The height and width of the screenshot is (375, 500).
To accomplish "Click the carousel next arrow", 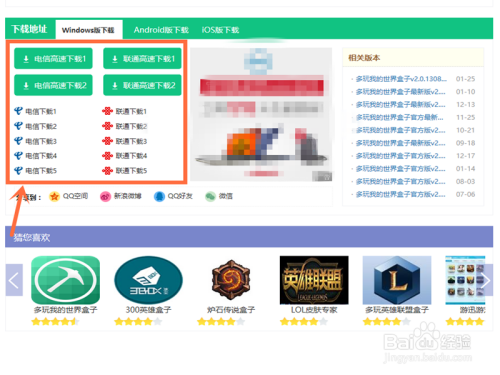I will 485,280.
